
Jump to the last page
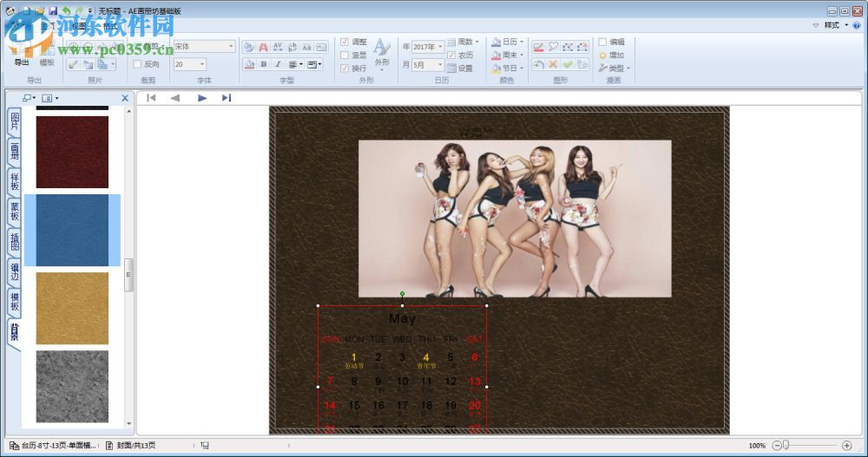[x=227, y=98]
